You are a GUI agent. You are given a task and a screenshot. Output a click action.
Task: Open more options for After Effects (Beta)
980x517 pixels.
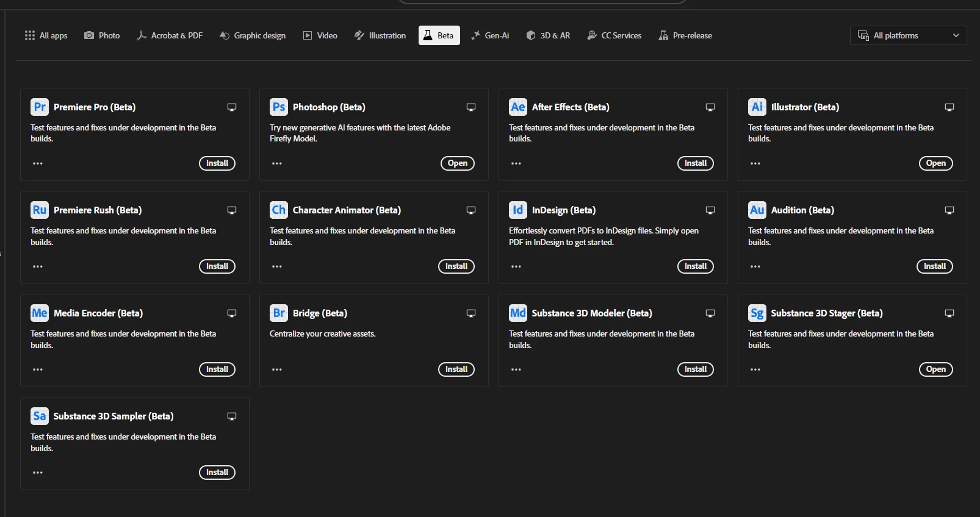pos(516,163)
